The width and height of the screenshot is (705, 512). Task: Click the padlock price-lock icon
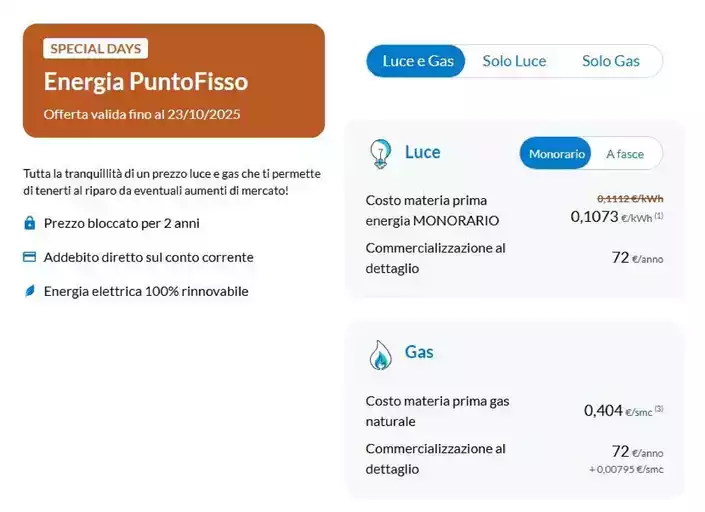[x=30, y=223]
